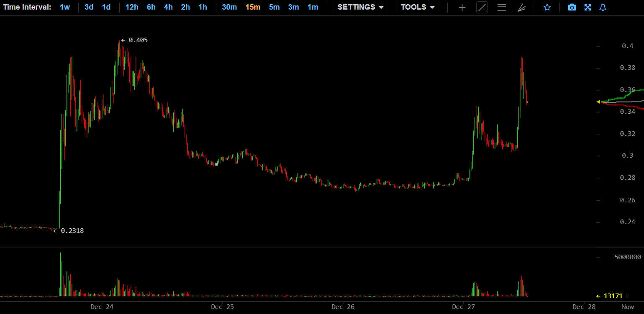Pick the 5m time interval
Image resolution: width=644 pixels, height=314 pixels.
tap(275, 7)
